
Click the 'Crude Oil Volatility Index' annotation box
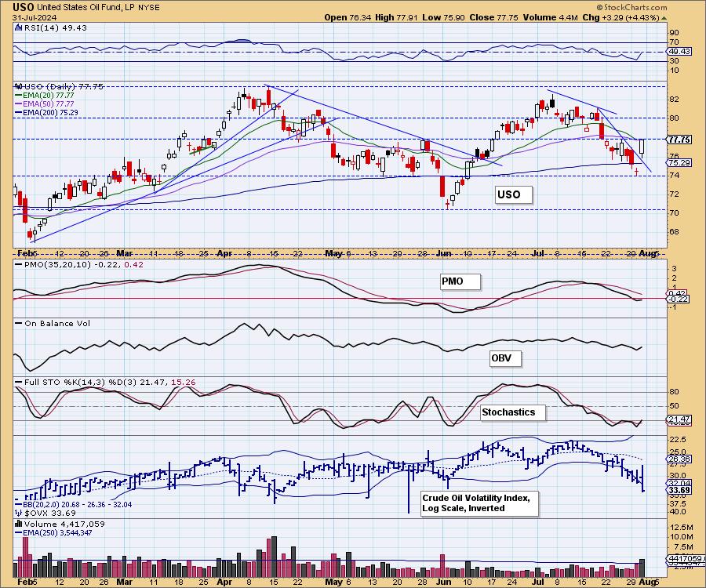[x=479, y=503]
